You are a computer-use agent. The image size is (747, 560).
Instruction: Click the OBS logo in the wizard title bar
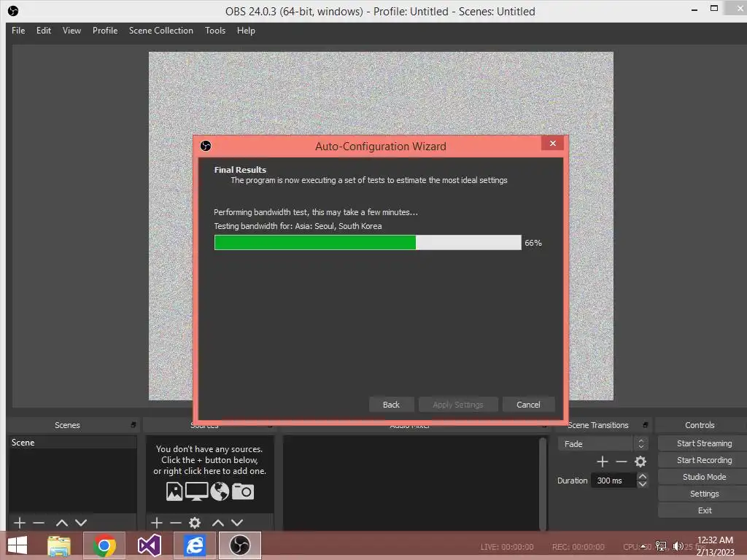206,146
